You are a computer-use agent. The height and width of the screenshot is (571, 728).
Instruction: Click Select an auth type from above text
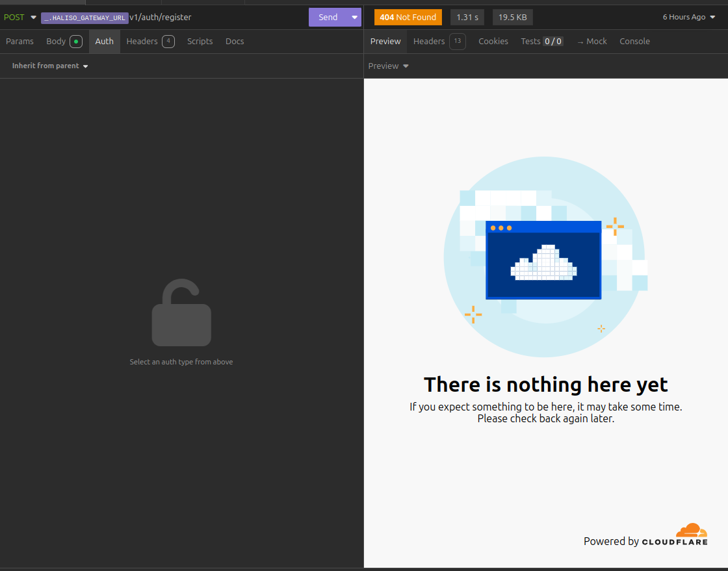(x=181, y=362)
